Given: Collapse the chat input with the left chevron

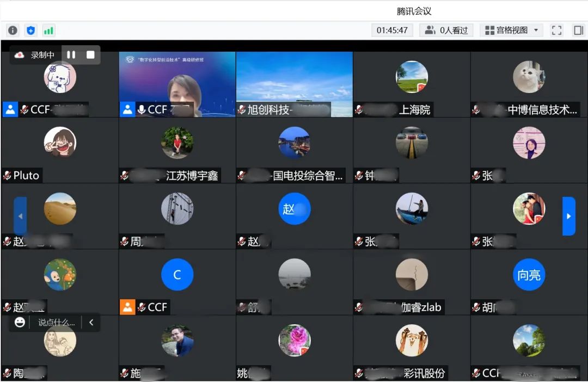Looking at the screenshot, I should (90, 322).
